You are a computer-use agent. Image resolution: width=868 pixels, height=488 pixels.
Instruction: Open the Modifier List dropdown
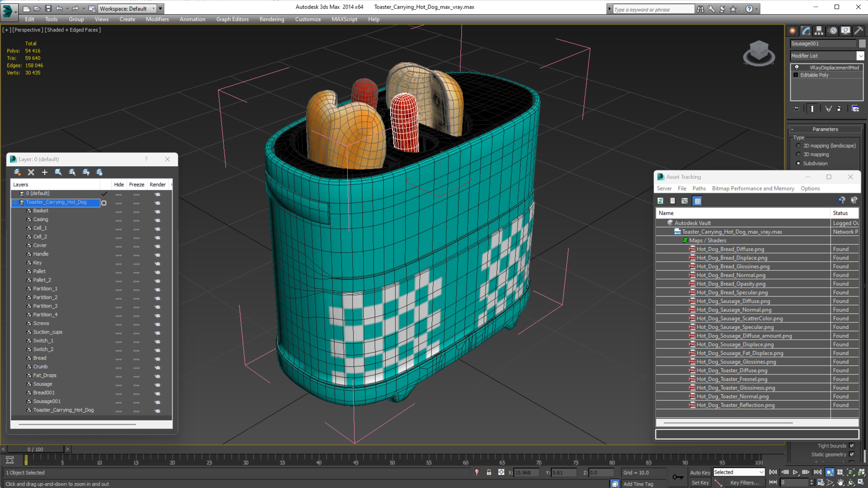click(x=861, y=56)
